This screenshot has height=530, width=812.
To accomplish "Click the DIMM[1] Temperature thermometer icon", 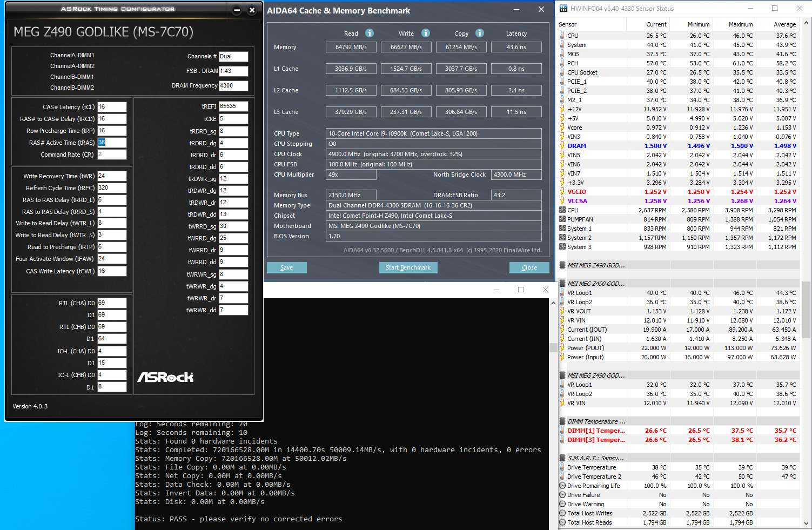I will 562,431.
